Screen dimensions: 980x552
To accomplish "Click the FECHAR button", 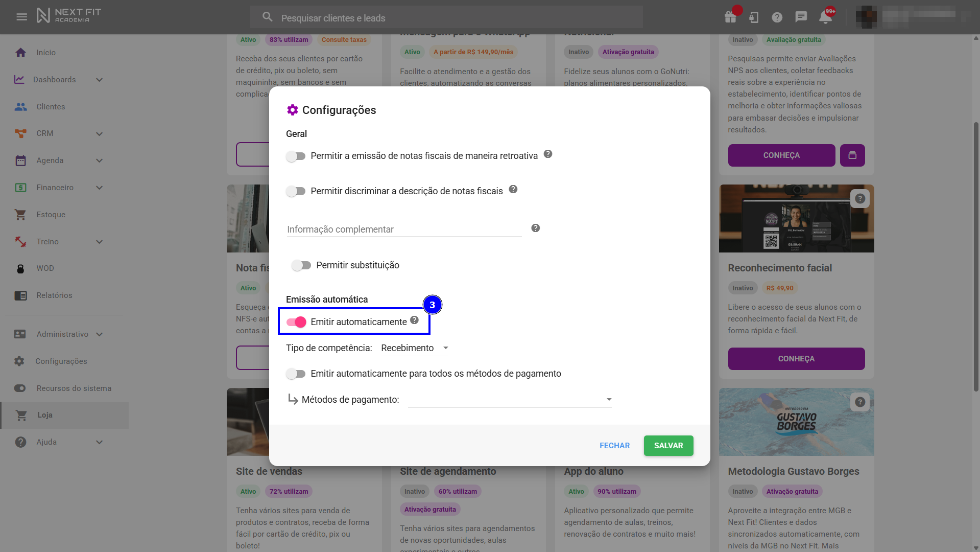I will coord(614,446).
